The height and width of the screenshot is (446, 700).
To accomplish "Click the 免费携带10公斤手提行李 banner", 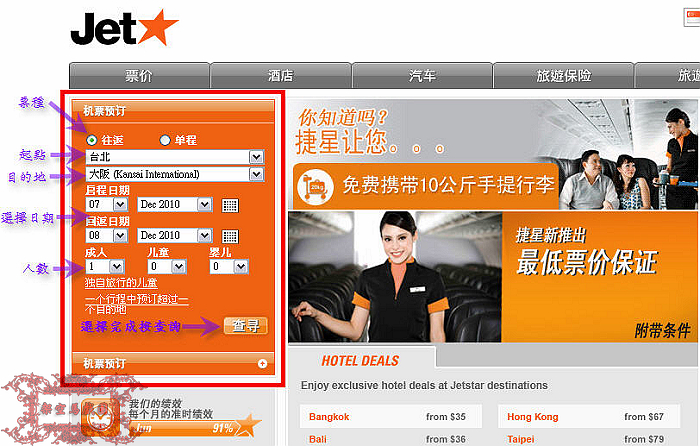I will click(425, 186).
